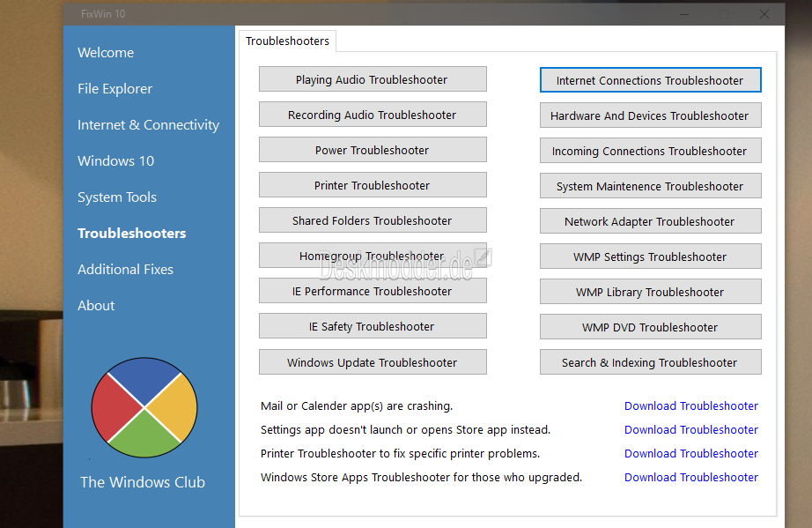Image resolution: width=812 pixels, height=528 pixels.
Task: Open Internet & Connectivity section
Action: pyautogui.click(x=149, y=125)
